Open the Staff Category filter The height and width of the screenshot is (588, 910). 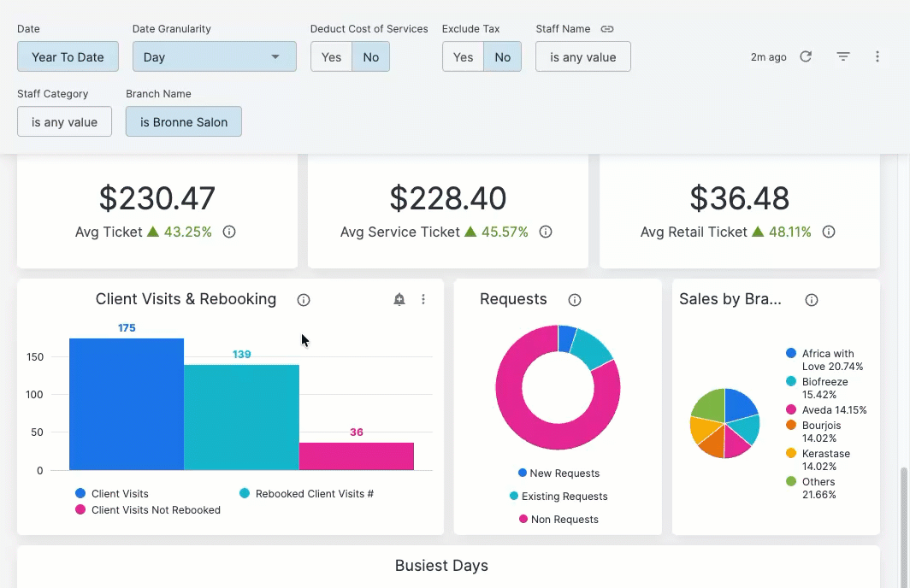tap(64, 122)
